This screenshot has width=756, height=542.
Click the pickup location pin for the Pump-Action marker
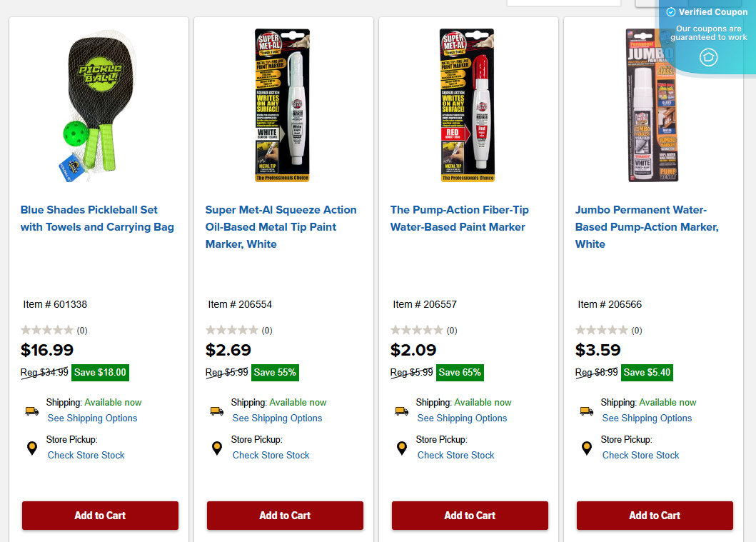click(x=401, y=448)
